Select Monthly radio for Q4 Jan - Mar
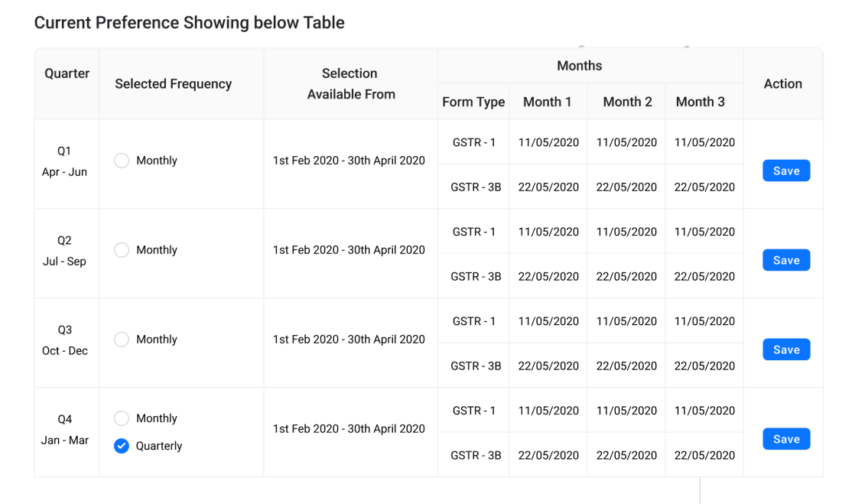 122,418
